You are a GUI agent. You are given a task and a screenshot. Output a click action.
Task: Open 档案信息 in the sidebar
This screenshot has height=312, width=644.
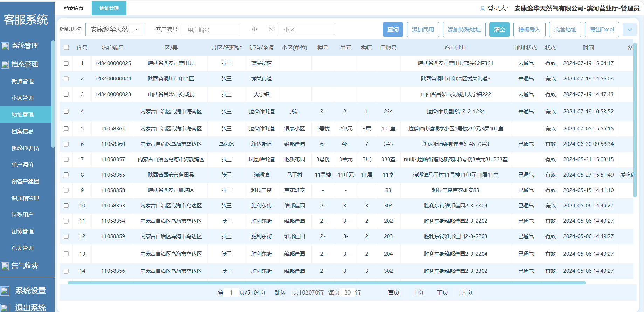[x=22, y=131]
